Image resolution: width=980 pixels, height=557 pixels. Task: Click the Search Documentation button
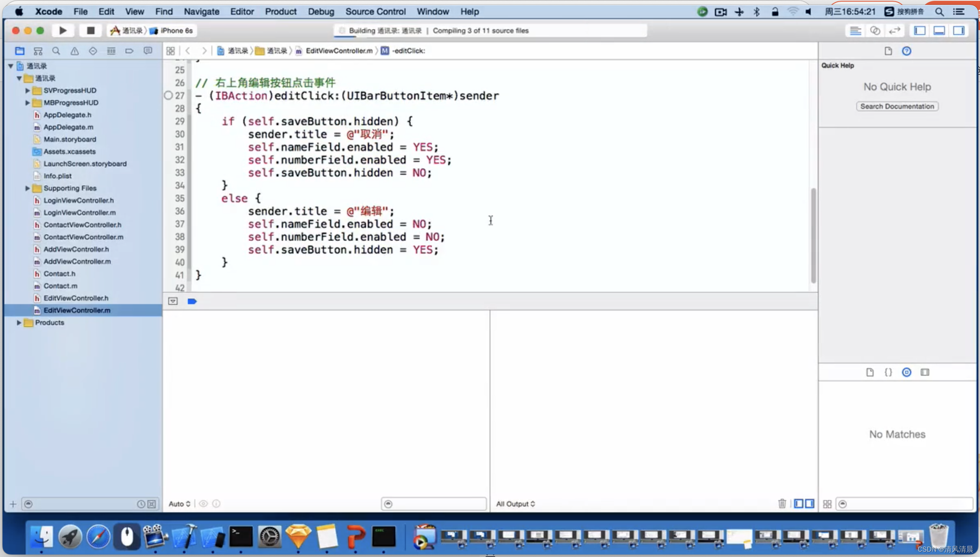pyautogui.click(x=897, y=106)
